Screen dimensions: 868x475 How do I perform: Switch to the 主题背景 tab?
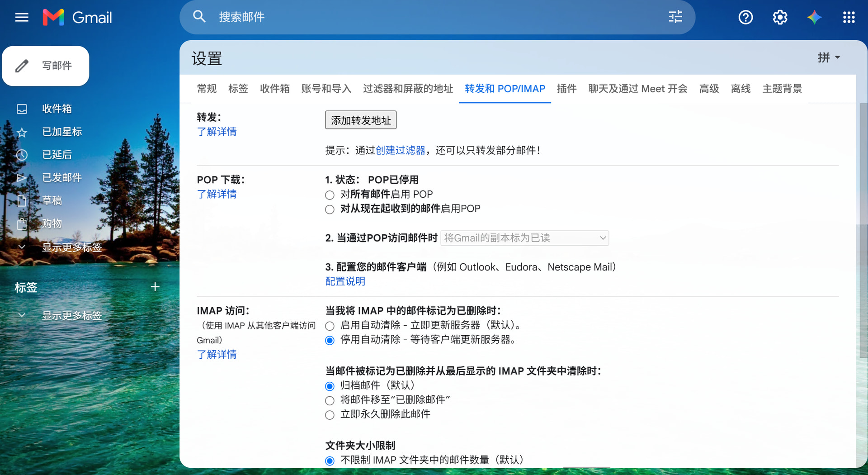click(783, 89)
